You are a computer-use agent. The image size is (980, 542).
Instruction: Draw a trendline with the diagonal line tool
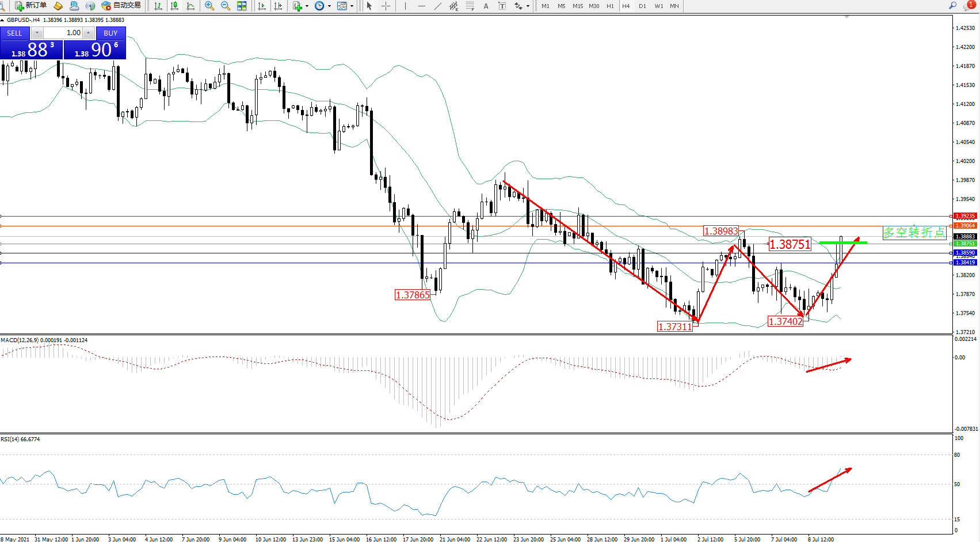coord(438,6)
